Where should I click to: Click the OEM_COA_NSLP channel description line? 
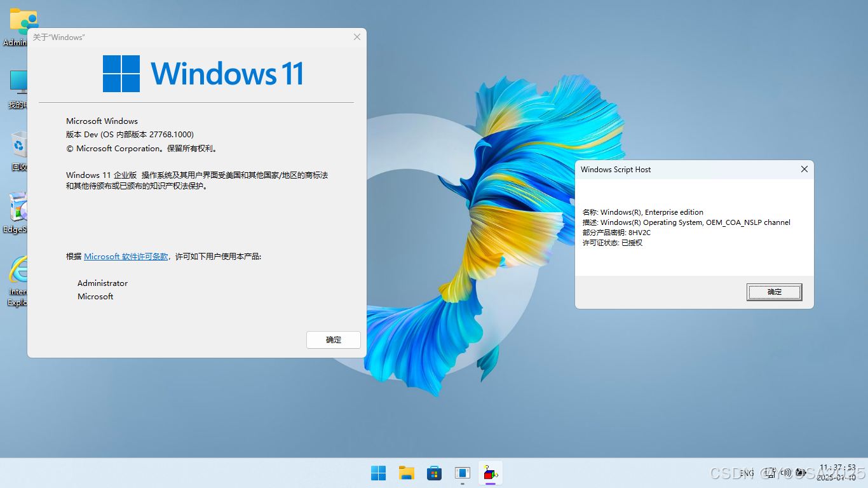(x=686, y=222)
